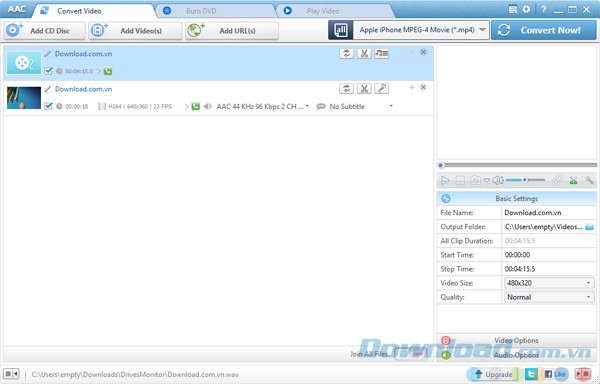Open settings gear in title bar
Viewport: 600px width, 384px height.
[x=527, y=9]
